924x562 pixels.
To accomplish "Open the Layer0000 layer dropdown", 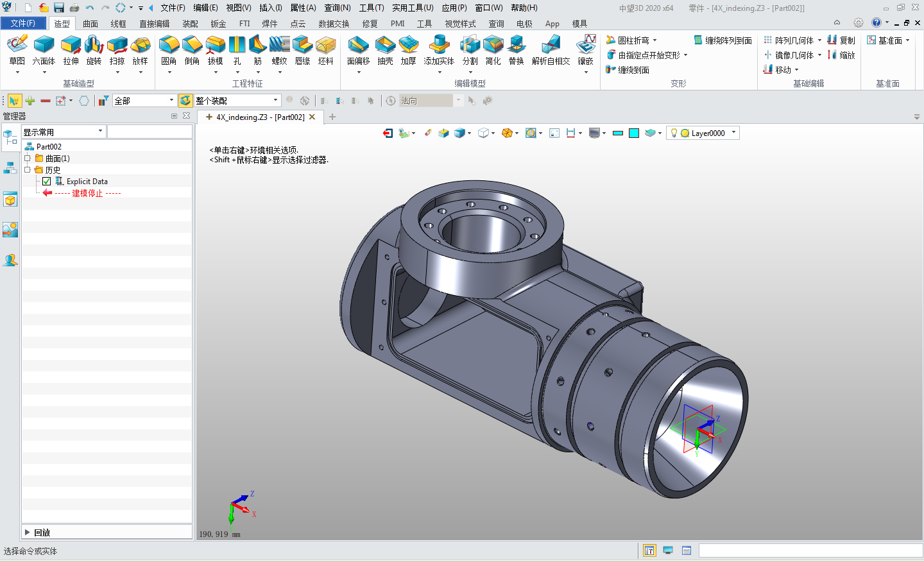I will coord(733,133).
